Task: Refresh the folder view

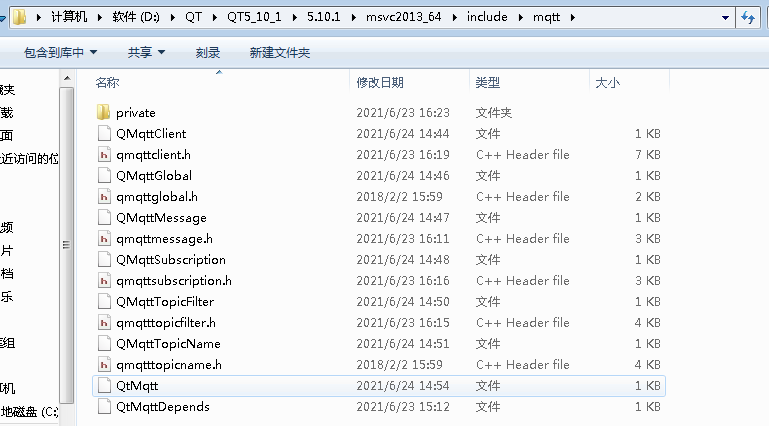Action: 748,18
